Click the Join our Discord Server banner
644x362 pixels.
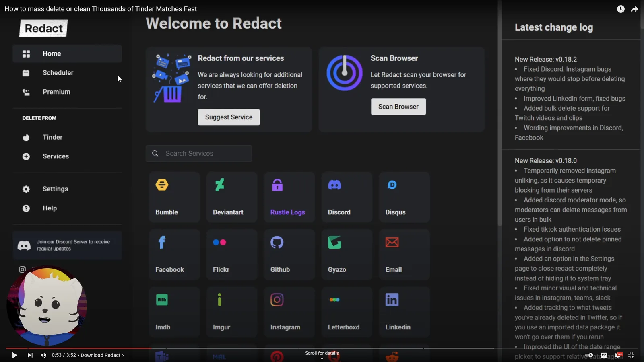point(67,245)
